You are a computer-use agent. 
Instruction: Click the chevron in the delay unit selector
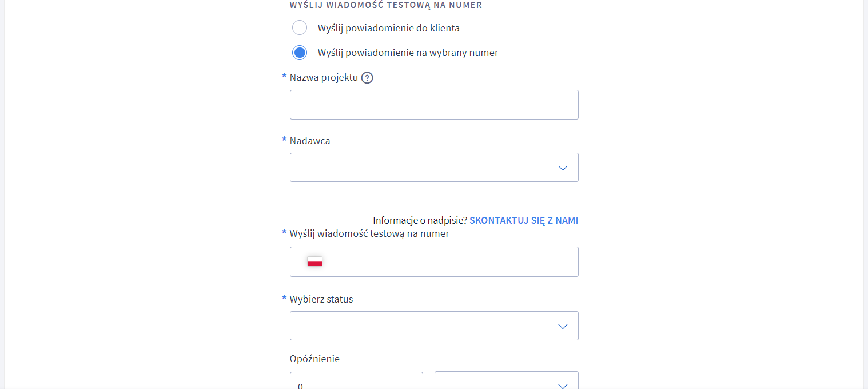pyautogui.click(x=563, y=386)
